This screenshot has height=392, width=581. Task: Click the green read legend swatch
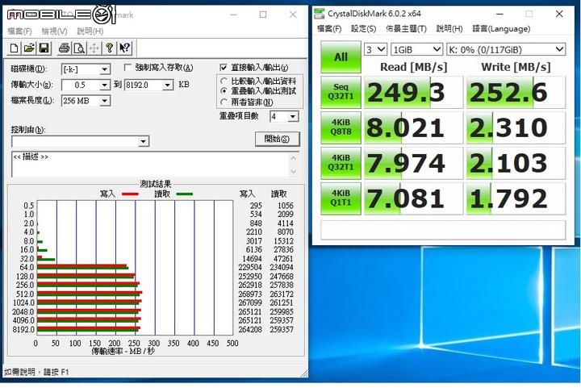(x=185, y=194)
